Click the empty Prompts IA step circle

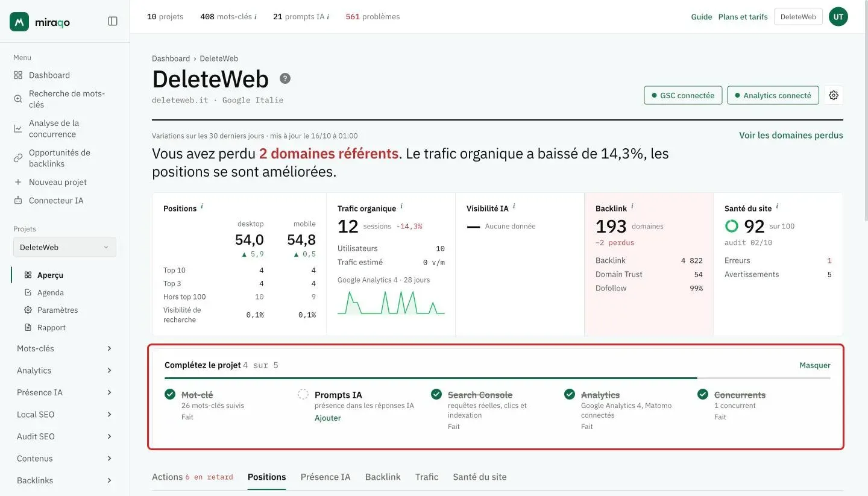coord(303,394)
